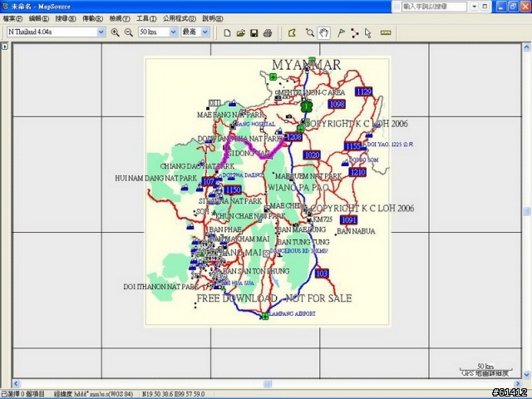Click the horizontal scrollbar right arrow
This screenshot has width=532, height=399.
coord(518,384)
